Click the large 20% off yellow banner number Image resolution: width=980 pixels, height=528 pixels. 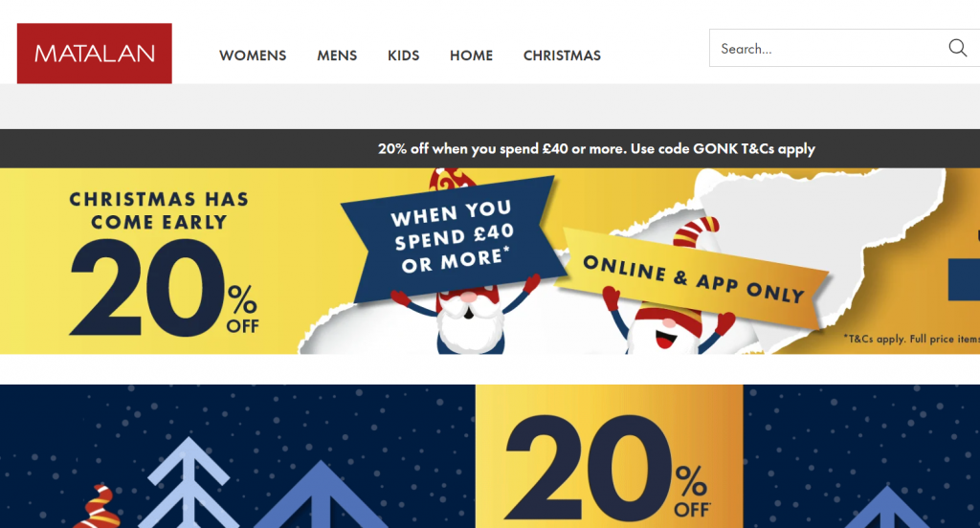(164, 288)
